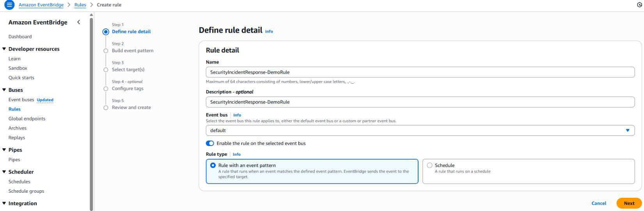Click the sidebar vertical scrollbar
The height and width of the screenshot is (211, 644).
tap(92, 113)
